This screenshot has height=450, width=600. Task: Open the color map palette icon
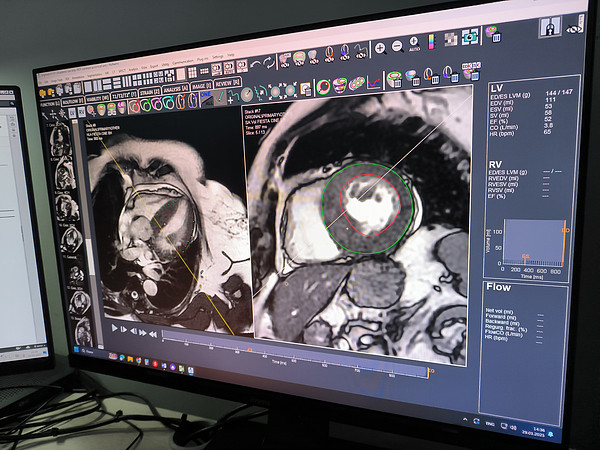coord(431,43)
